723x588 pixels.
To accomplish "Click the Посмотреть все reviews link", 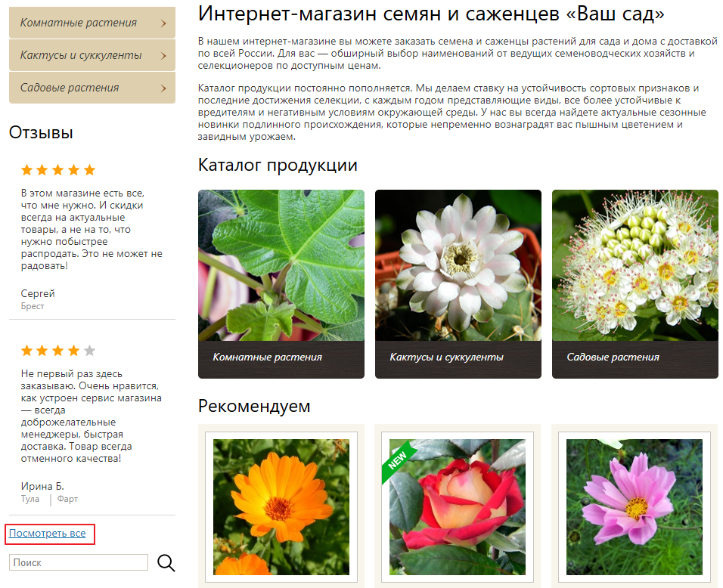I will point(48,534).
